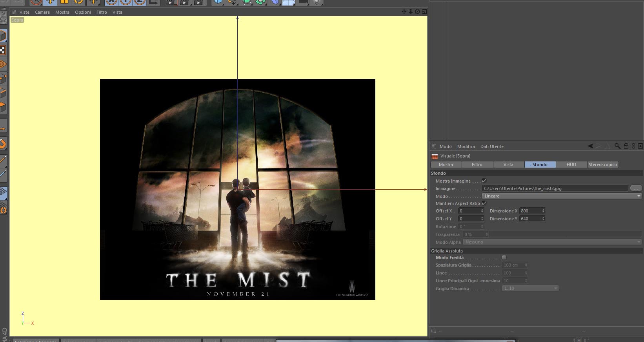Select Points mode in left toolbar
This screenshot has width=644, height=342.
click(3, 79)
